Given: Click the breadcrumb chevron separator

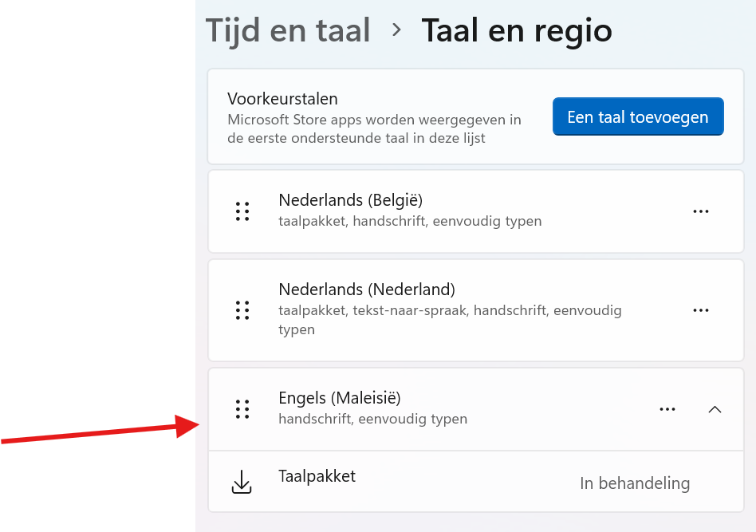Looking at the screenshot, I should tap(396, 31).
